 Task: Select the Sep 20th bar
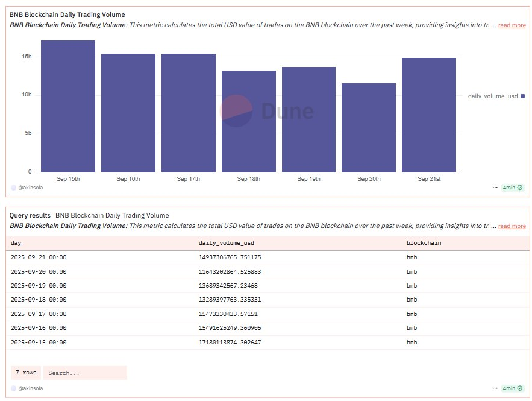pyautogui.click(x=369, y=128)
